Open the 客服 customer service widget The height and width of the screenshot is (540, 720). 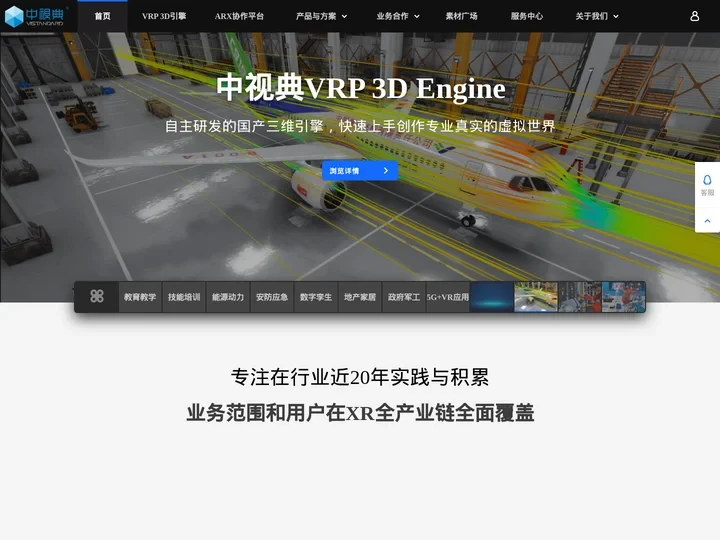click(x=707, y=185)
